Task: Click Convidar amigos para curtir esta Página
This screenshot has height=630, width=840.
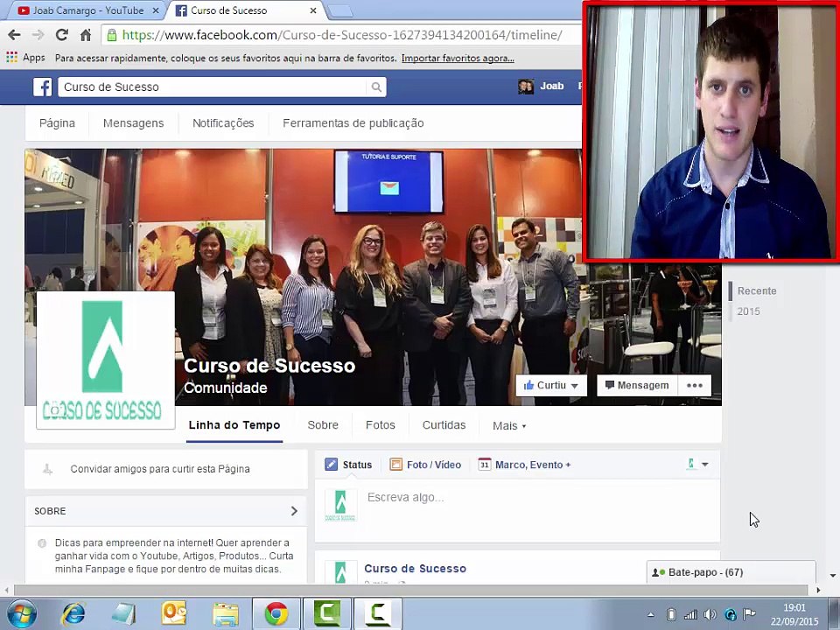Action: pyautogui.click(x=160, y=469)
